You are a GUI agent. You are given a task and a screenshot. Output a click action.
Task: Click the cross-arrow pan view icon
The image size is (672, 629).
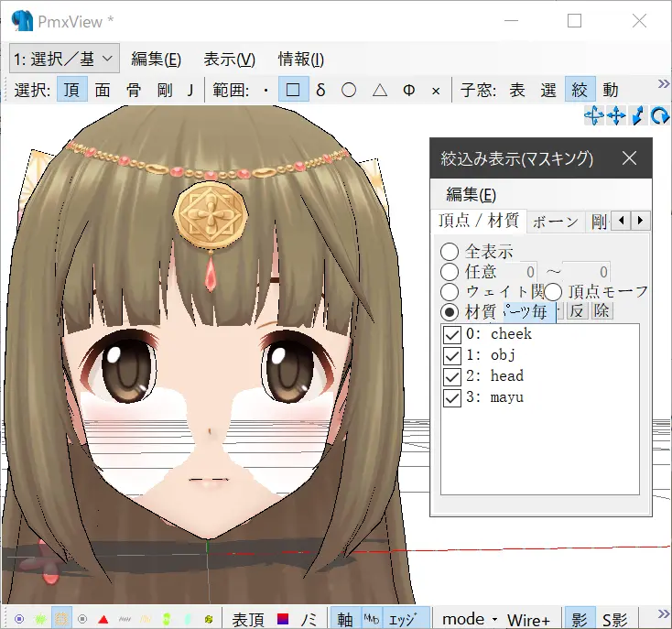coord(616,115)
